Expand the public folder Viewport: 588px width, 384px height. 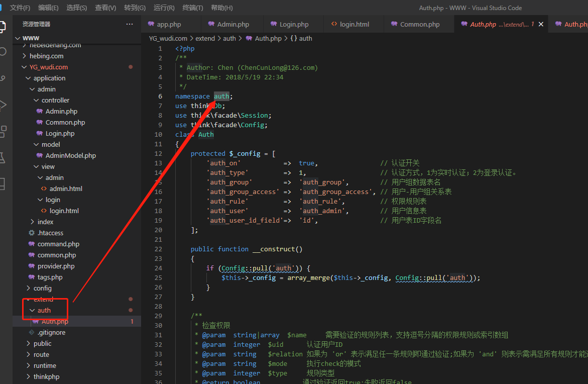[x=28, y=343]
